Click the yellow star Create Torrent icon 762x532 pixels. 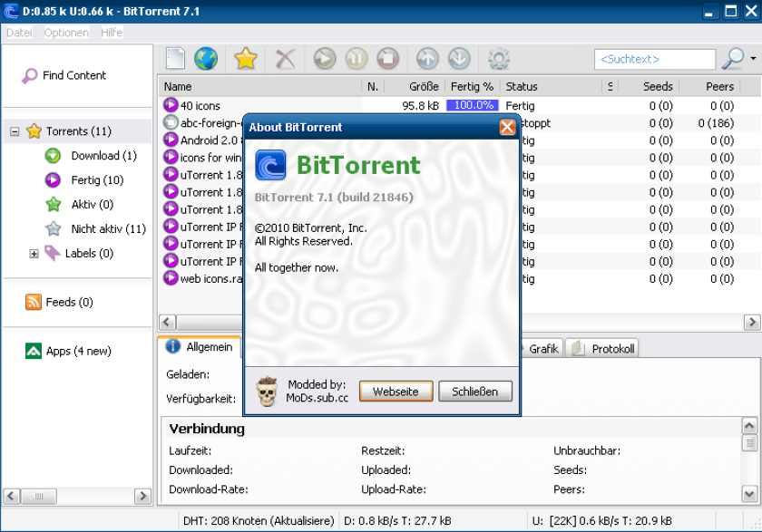click(246, 59)
